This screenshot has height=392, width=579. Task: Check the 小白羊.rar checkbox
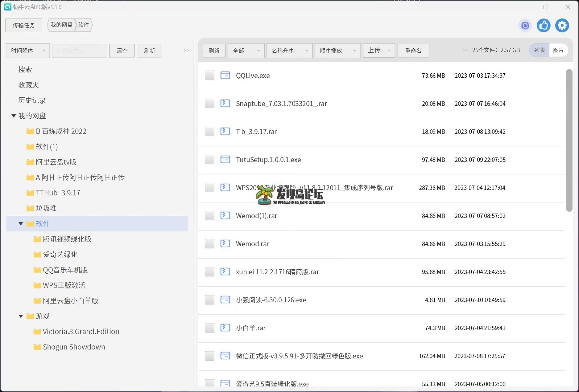(x=209, y=328)
